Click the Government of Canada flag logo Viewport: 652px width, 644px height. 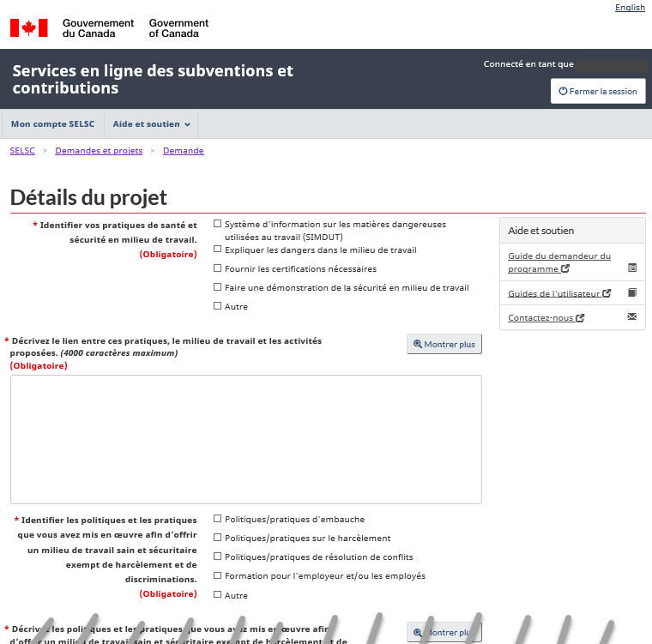tap(28, 28)
